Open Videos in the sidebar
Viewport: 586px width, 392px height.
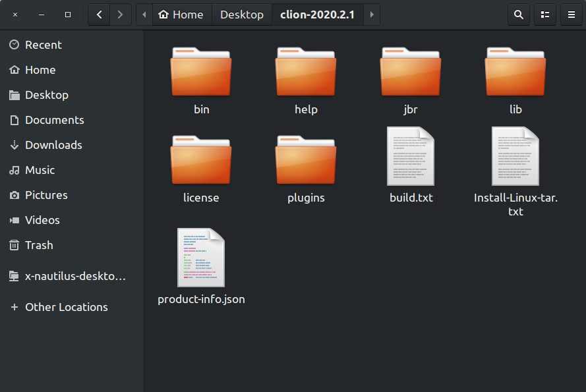point(72,220)
